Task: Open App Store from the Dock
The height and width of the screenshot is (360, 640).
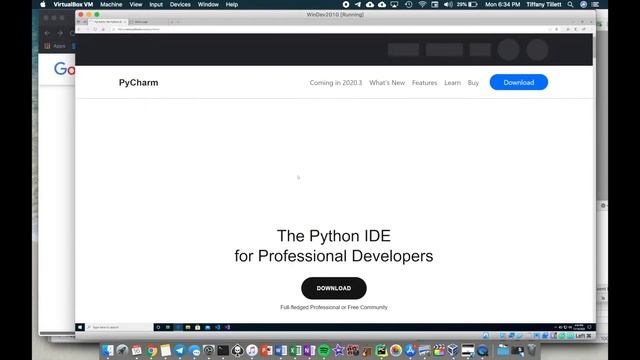Action: pos(410,350)
